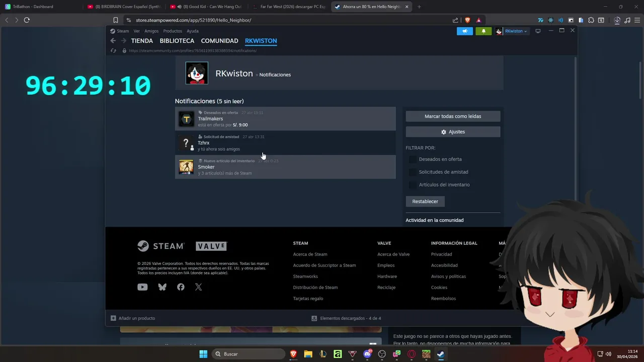This screenshot has height=362, width=644.
Task: Open the Amigos menu
Action: point(151,31)
